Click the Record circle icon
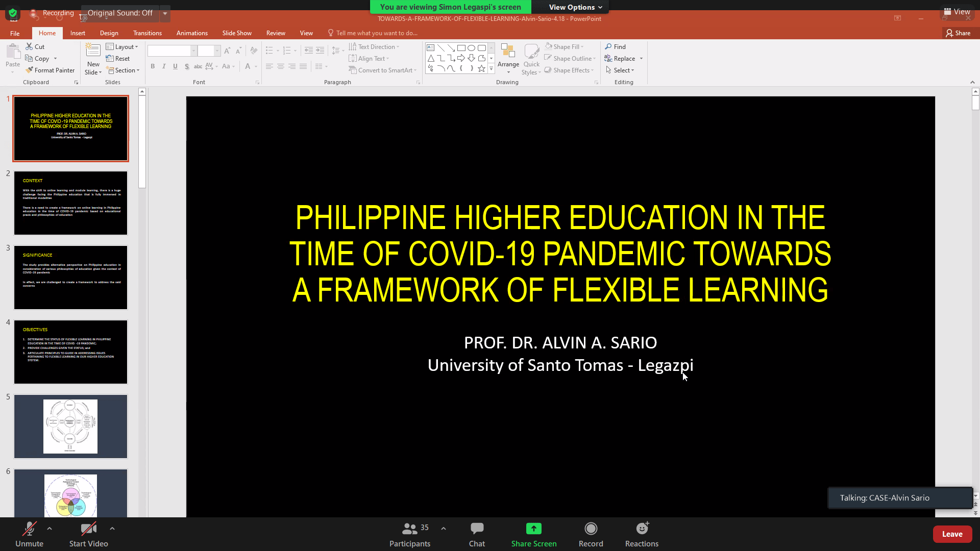Viewport: 980px width, 551px height. (x=591, y=529)
